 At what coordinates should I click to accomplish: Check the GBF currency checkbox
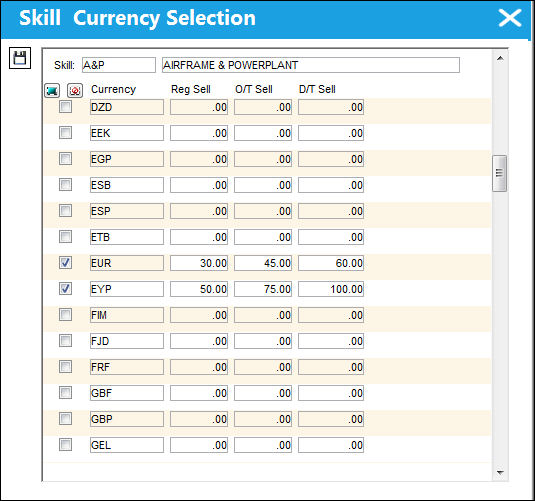click(x=65, y=392)
